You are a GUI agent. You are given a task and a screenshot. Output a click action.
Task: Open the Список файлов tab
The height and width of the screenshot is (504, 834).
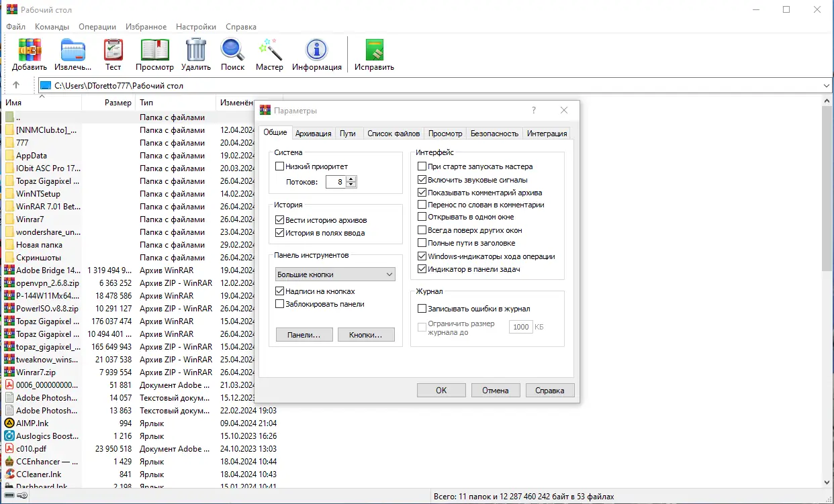click(x=393, y=134)
